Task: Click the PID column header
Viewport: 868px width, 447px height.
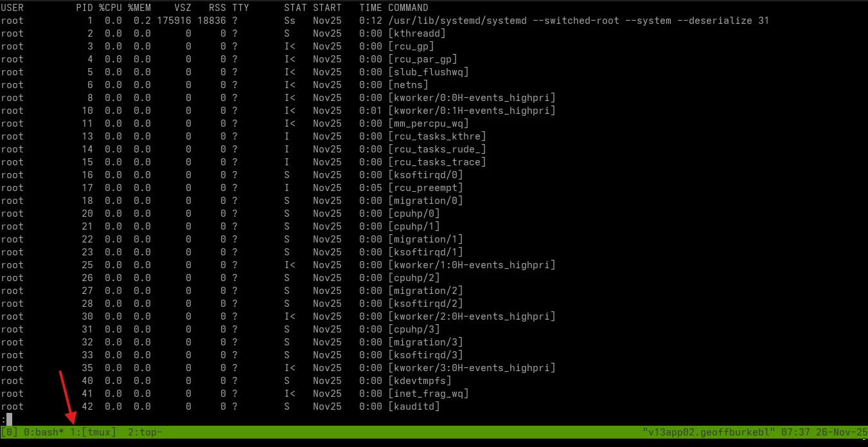Action: [x=84, y=8]
